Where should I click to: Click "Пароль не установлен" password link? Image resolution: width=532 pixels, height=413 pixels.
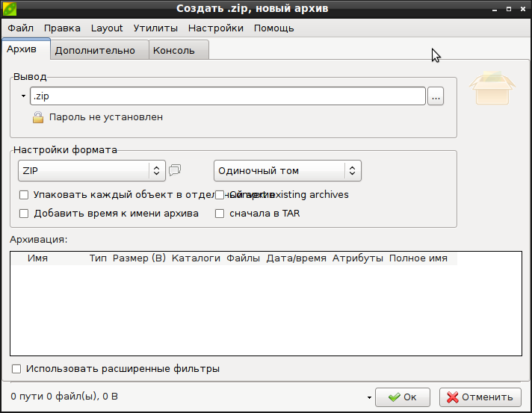(x=106, y=117)
